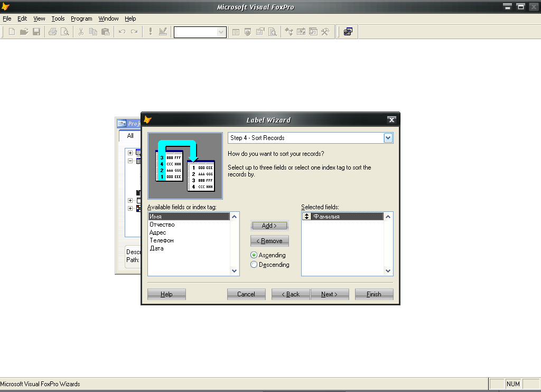This screenshot has width=541, height=392.
Task: Open the File menu
Action: tap(7, 18)
